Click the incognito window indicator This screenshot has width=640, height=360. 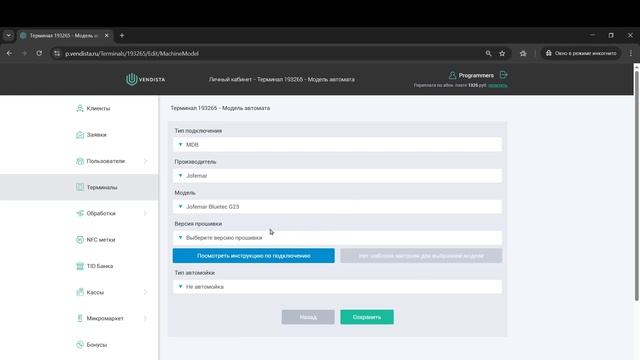pos(581,53)
